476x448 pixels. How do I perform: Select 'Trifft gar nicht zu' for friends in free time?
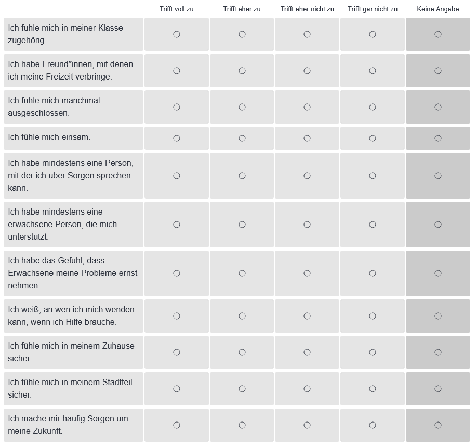click(373, 71)
